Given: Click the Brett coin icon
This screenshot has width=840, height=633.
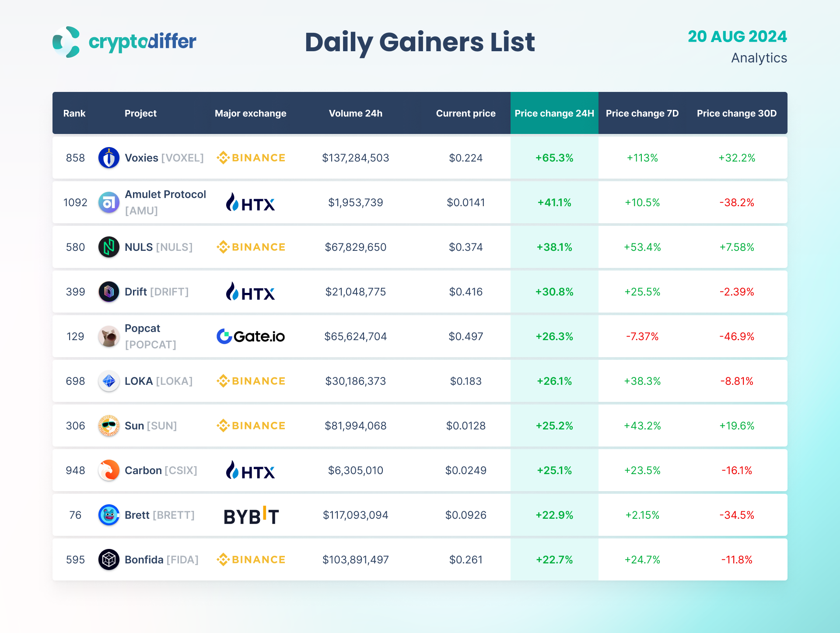Looking at the screenshot, I should tap(109, 515).
